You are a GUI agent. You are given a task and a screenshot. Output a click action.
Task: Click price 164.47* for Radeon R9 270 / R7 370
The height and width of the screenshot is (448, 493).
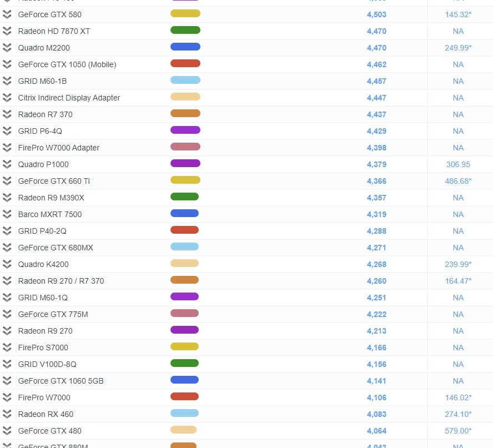point(458,281)
